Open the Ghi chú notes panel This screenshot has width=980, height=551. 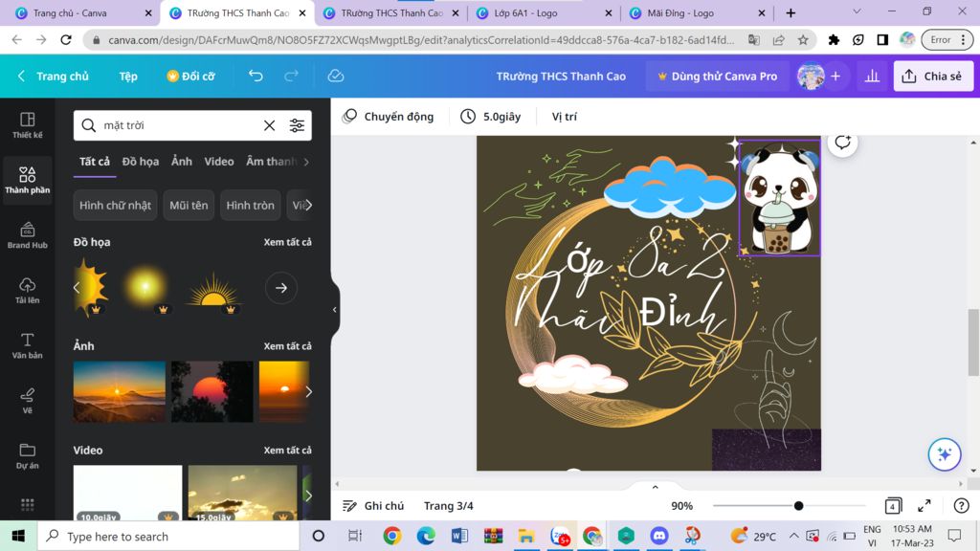[373, 505]
